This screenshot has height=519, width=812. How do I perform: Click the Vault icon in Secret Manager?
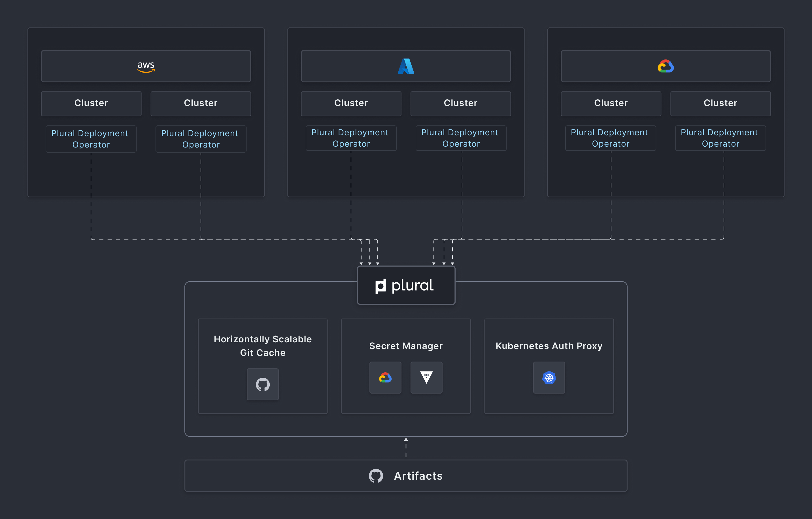click(x=426, y=377)
